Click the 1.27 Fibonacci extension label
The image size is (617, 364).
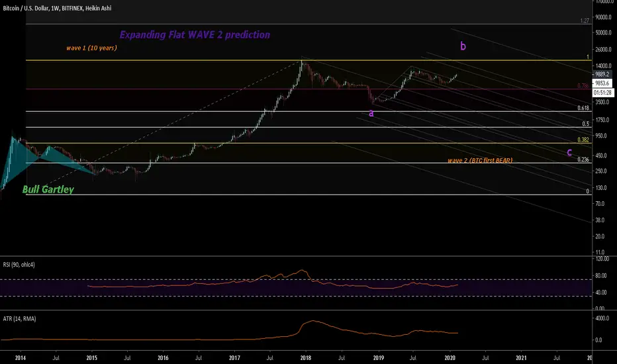click(x=585, y=21)
